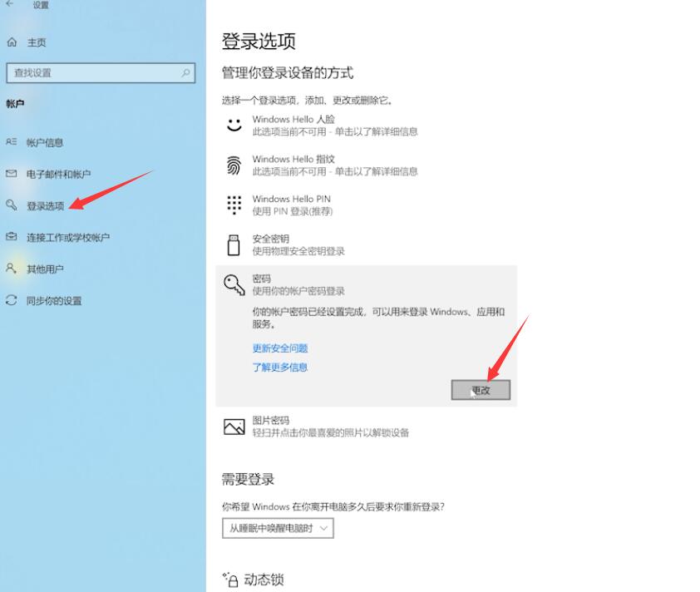Click the picture password image icon

[234, 427]
